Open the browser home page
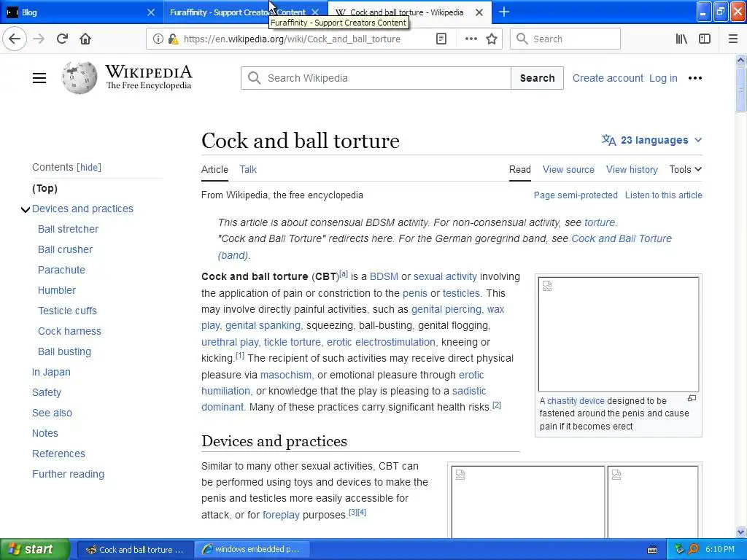747x560 pixels. [85, 39]
